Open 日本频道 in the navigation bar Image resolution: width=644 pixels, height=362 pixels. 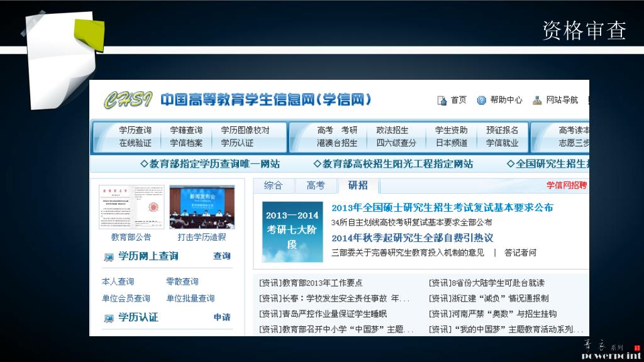tap(452, 143)
